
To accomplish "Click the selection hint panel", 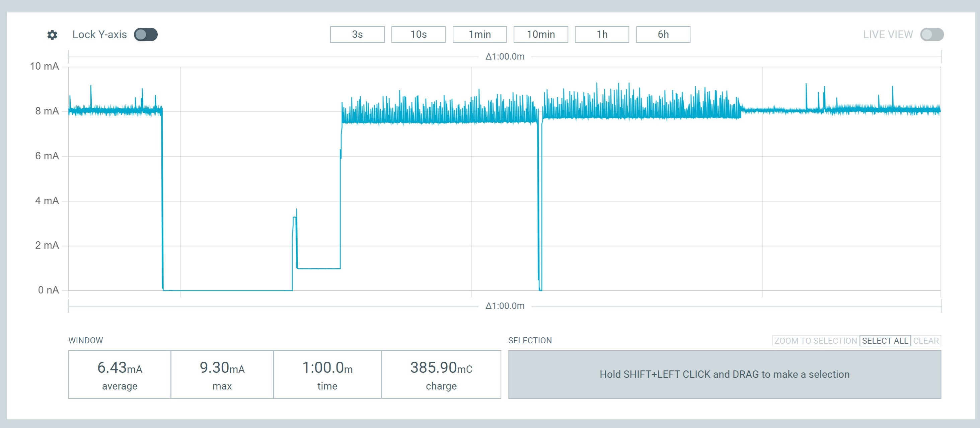I will point(724,374).
